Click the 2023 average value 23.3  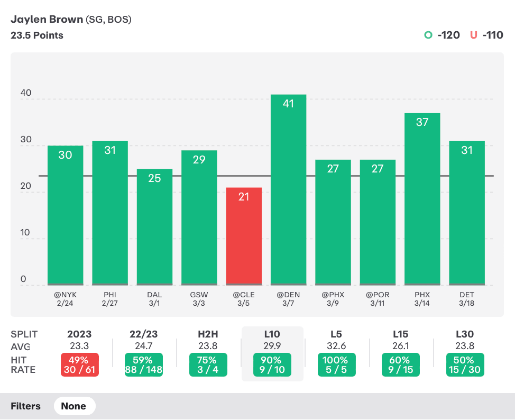click(79, 346)
